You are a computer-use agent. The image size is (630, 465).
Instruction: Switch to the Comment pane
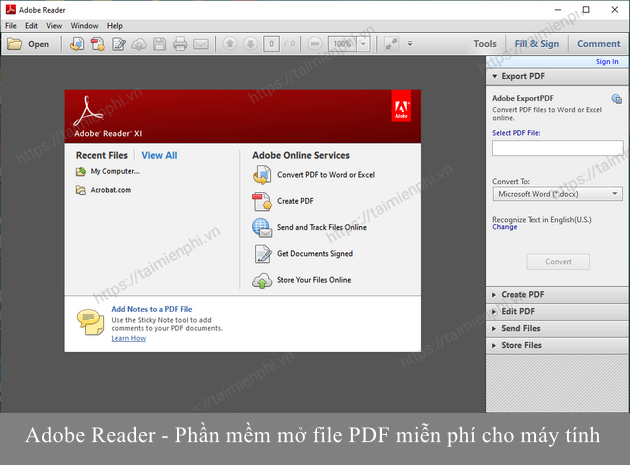(x=599, y=44)
